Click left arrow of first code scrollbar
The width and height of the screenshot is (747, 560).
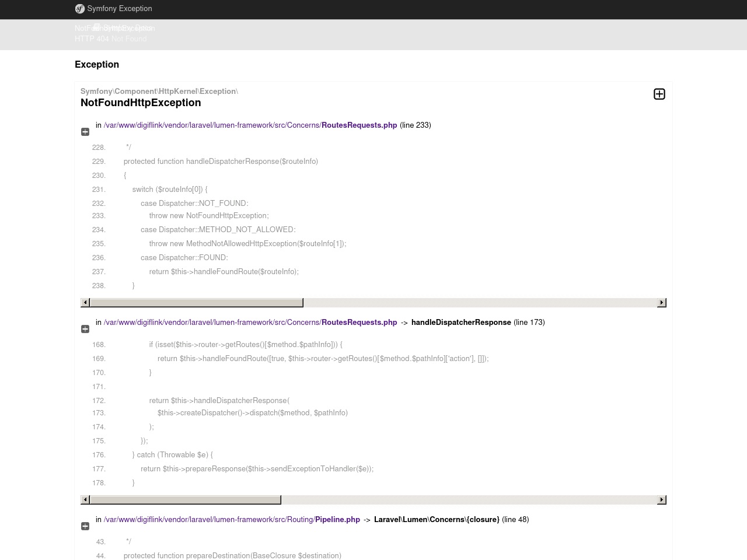click(x=85, y=303)
